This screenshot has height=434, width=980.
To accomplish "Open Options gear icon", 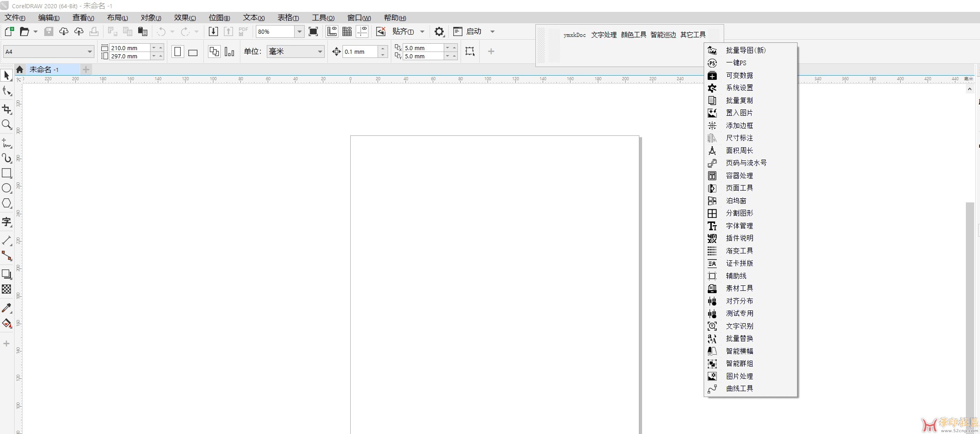I will pyautogui.click(x=439, y=31).
